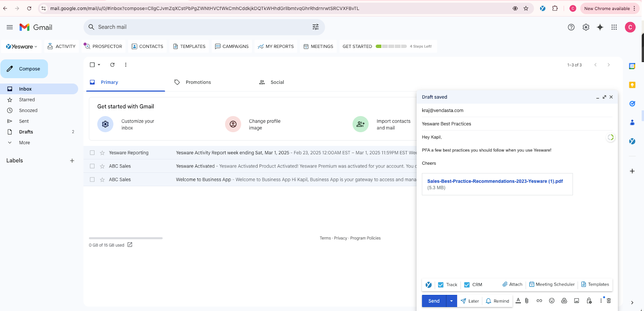The width and height of the screenshot is (644, 311).
Task: Open the Send options dropdown arrow
Action: [x=452, y=301]
